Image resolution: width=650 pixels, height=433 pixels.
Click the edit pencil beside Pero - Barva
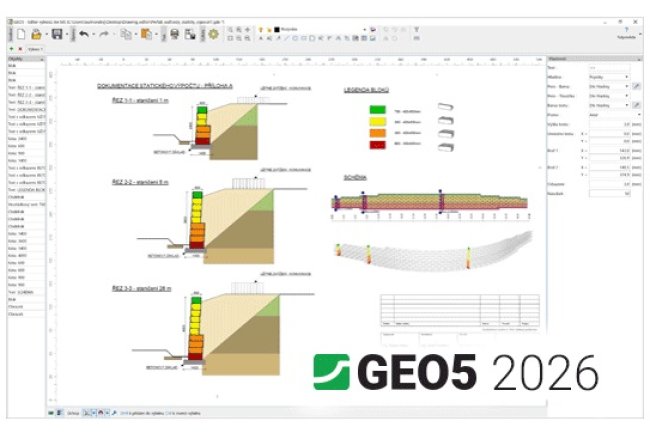click(637, 86)
